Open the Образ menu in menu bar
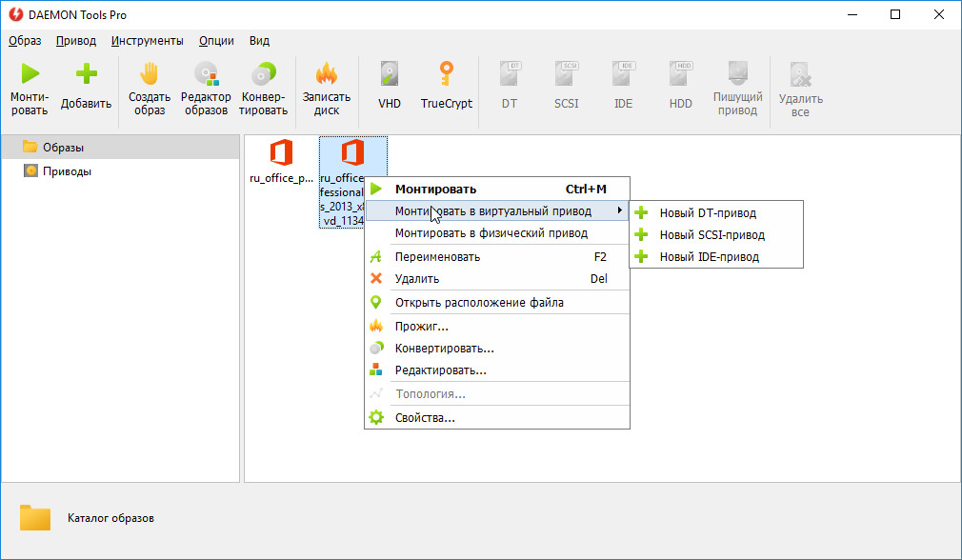 coord(25,41)
